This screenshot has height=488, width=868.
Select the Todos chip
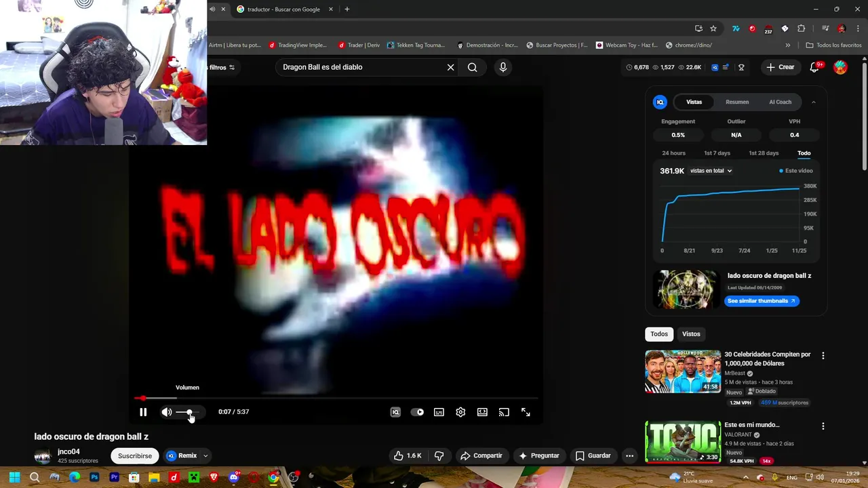[x=659, y=334]
